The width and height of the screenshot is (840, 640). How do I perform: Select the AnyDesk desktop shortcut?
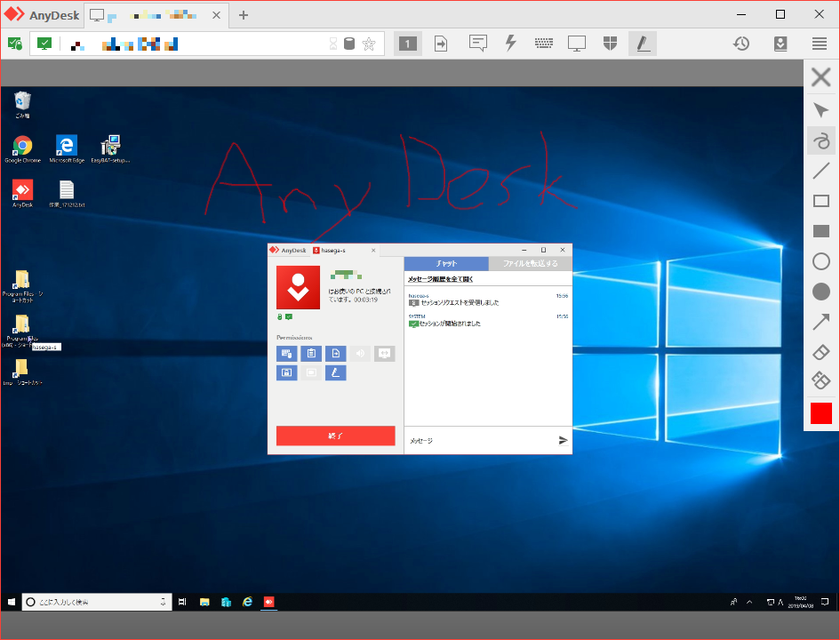coord(22,194)
